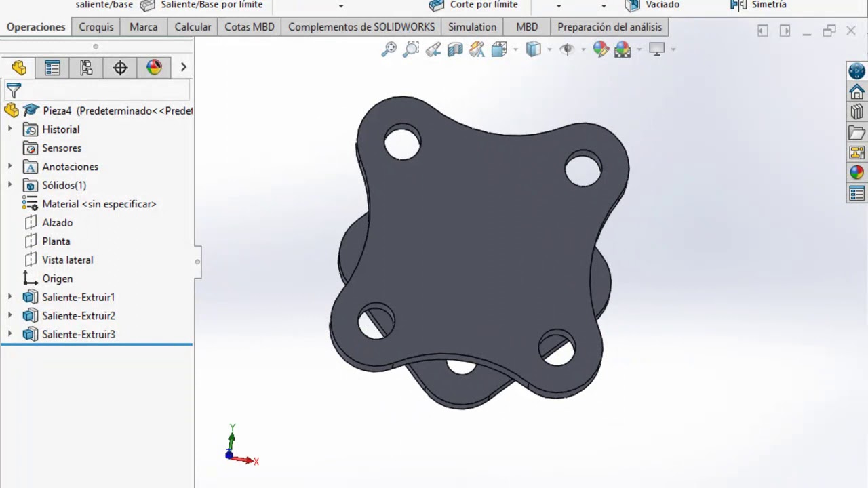This screenshot has width=868, height=488.
Task: Switch to the MBD tab
Action: click(527, 27)
